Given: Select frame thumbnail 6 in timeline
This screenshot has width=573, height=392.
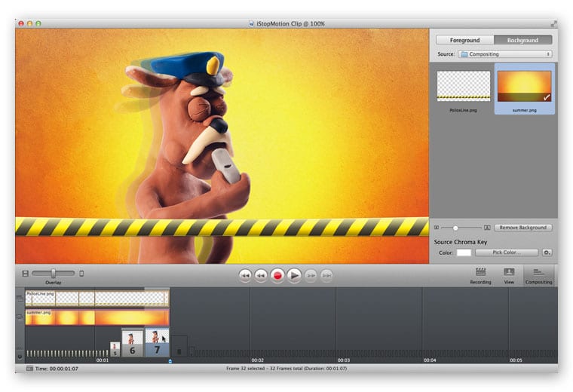Looking at the screenshot, I should 132,343.
